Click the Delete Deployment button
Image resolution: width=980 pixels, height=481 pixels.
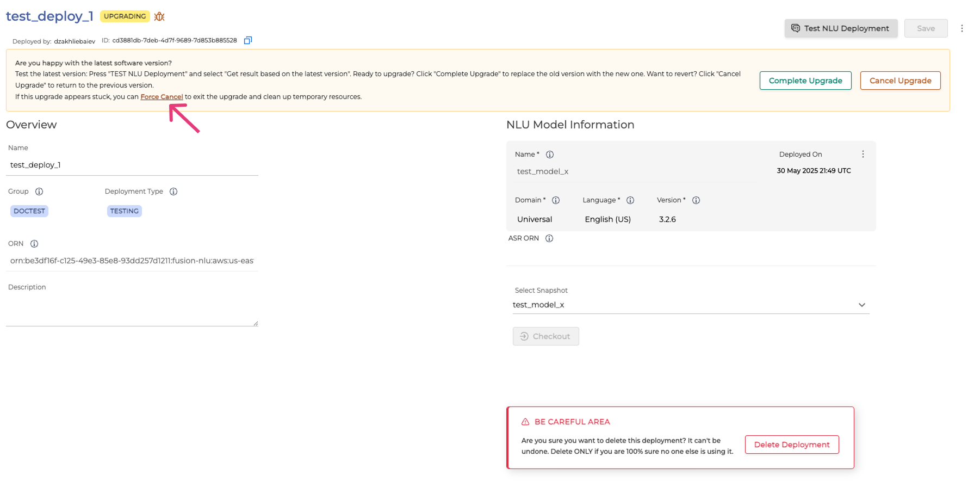pos(791,445)
